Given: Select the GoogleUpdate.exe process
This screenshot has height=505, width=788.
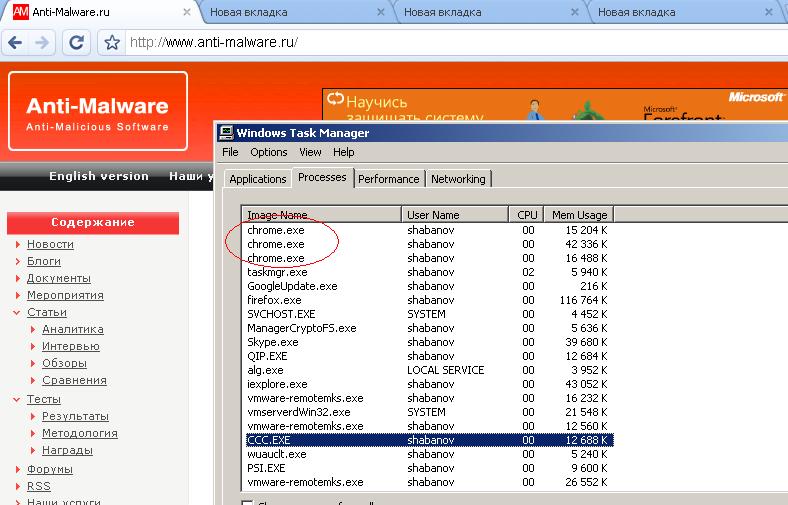Looking at the screenshot, I should click(x=429, y=286).
